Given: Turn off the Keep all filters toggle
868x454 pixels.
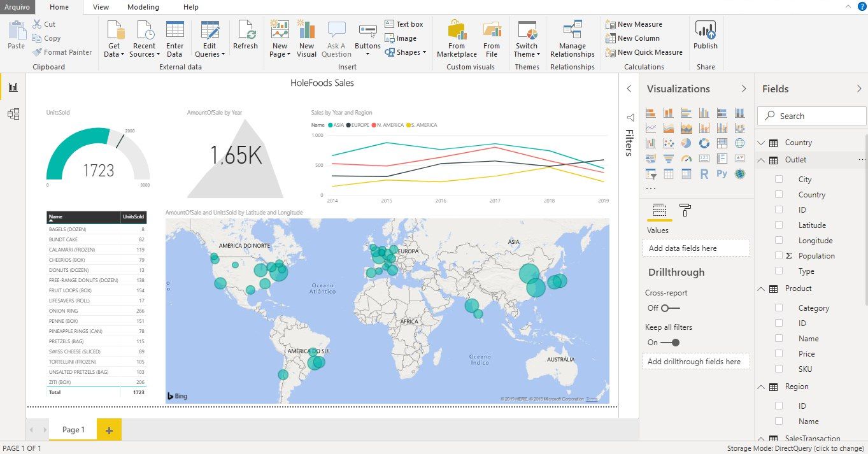Looking at the screenshot, I should click(670, 343).
